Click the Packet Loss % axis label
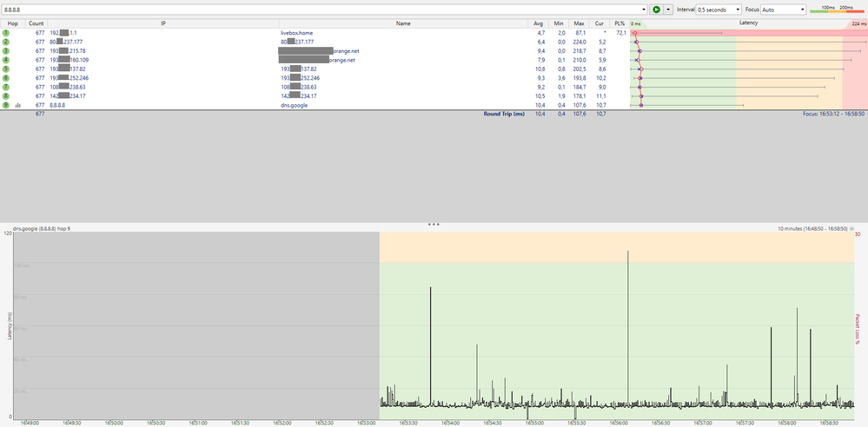The width and height of the screenshot is (868, 427). pyautogui.click(x=858, y=329)
